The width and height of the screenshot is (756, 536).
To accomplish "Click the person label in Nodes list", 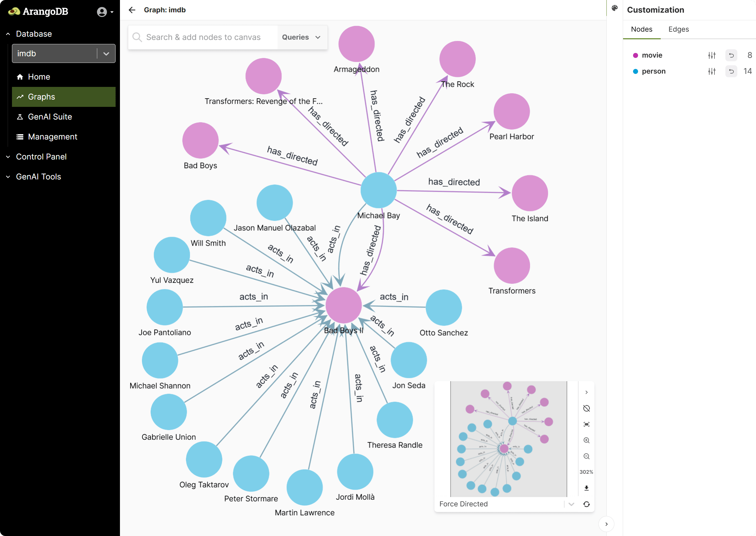I will [653, 71].
